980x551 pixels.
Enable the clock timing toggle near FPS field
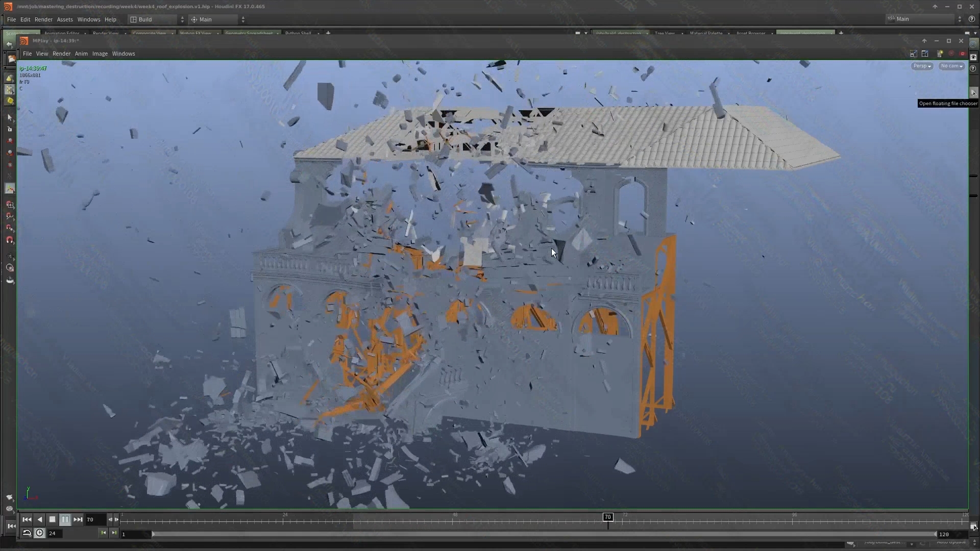point(39,533)
